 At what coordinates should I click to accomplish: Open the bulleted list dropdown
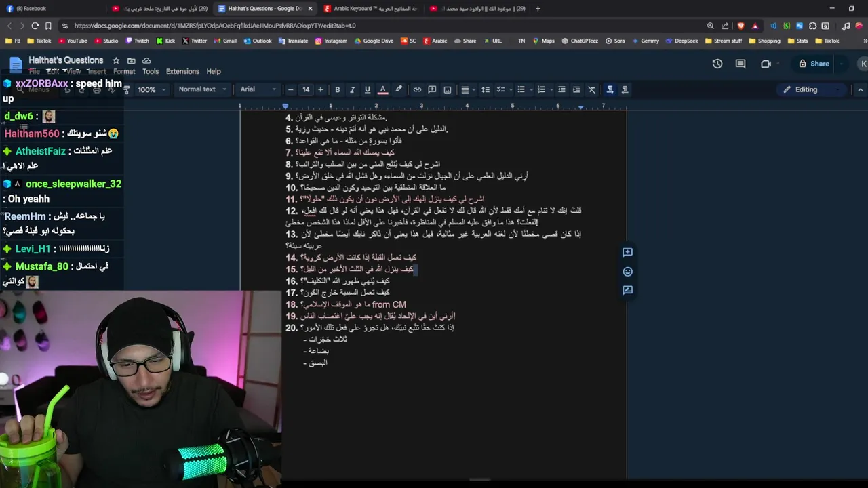click(524, 89)
